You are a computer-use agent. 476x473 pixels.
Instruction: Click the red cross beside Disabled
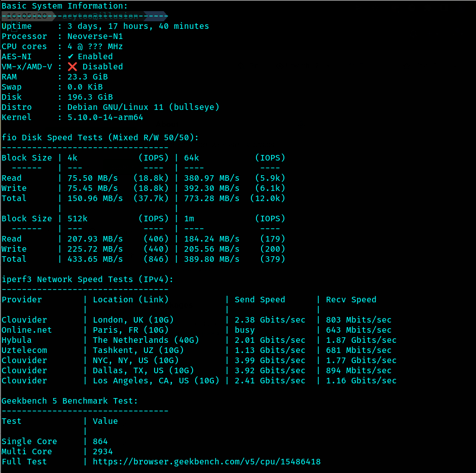tap(72, 67)
